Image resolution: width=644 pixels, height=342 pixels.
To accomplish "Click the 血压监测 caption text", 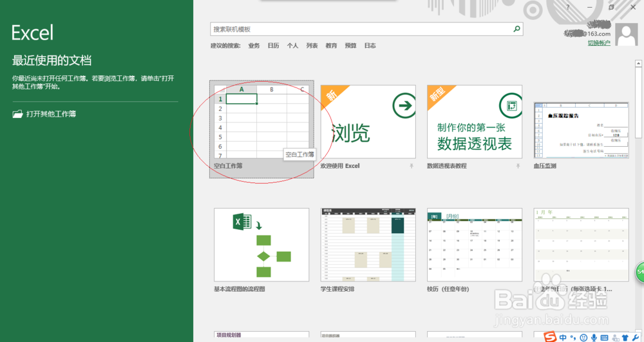I will coord(545,166).
